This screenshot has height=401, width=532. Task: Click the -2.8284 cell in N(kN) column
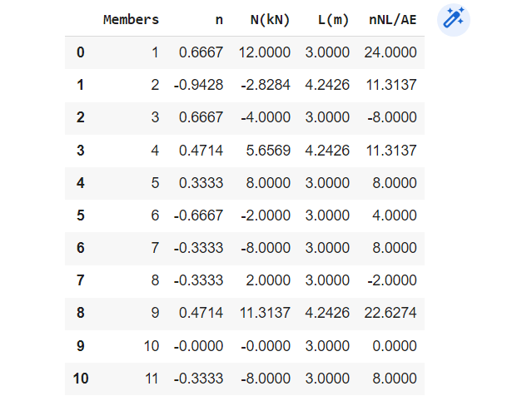[x=266, y=86]
